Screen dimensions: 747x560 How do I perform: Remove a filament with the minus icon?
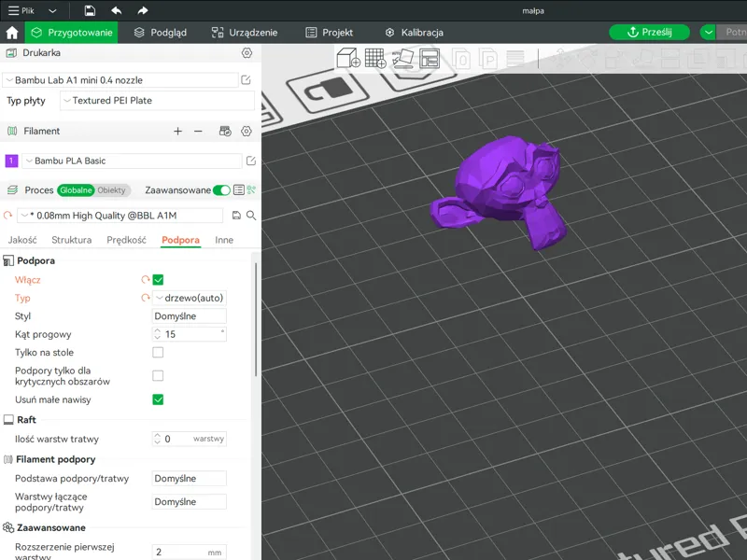(x=198, y=131)
